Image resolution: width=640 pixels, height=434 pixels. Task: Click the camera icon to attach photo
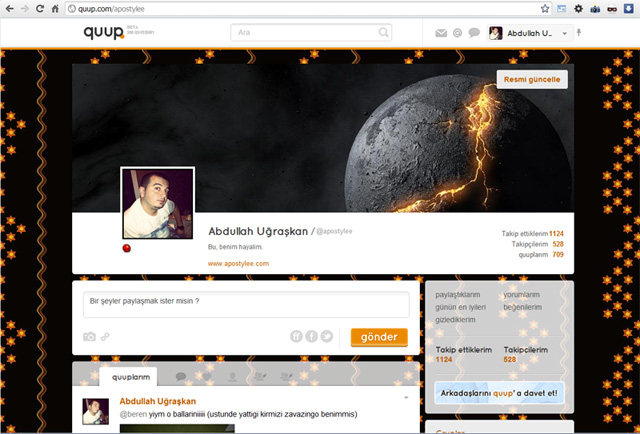(x=90, y=337)
